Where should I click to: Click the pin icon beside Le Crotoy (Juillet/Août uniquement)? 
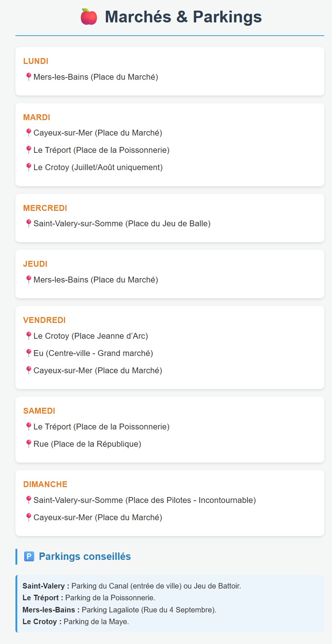click(x=29, y=167)
